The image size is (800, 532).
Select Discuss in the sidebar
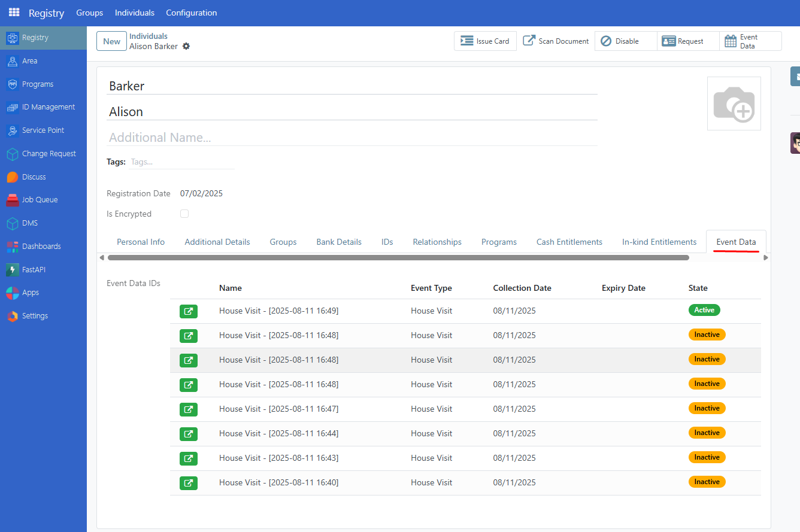(34, 177)
